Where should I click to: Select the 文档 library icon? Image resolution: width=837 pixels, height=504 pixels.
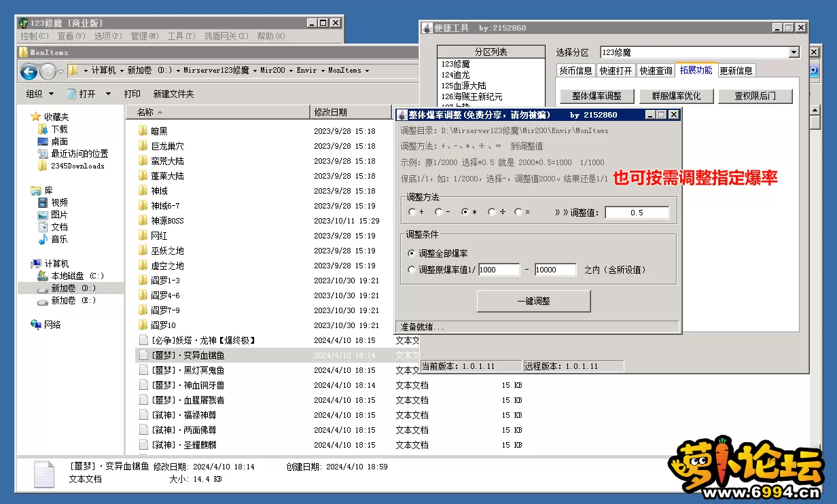click(x=43, y=227)
